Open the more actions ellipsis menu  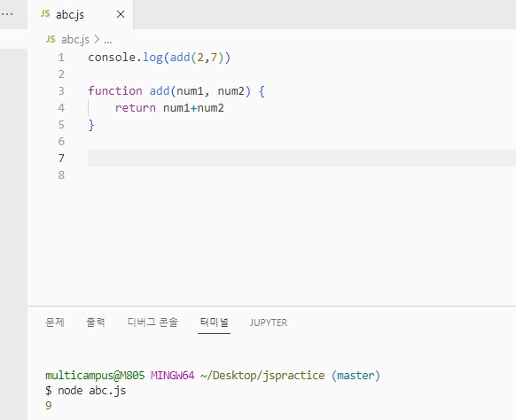pyautogui.click(x=7, y=14)
